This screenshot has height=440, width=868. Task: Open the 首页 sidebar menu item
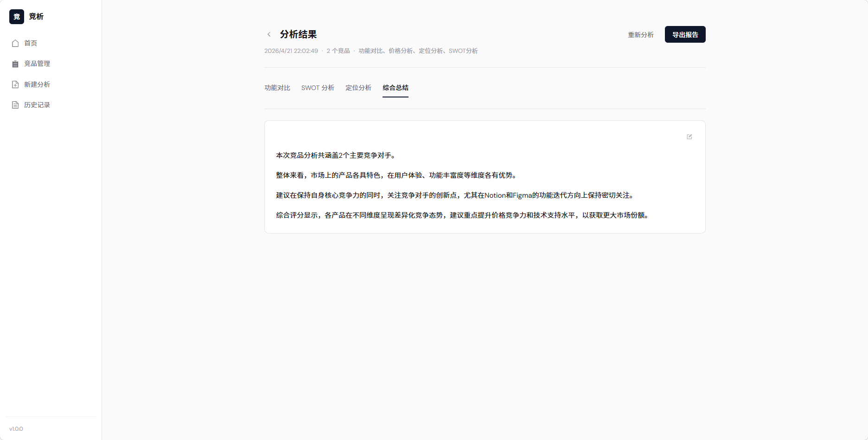[x=31, y=43]
